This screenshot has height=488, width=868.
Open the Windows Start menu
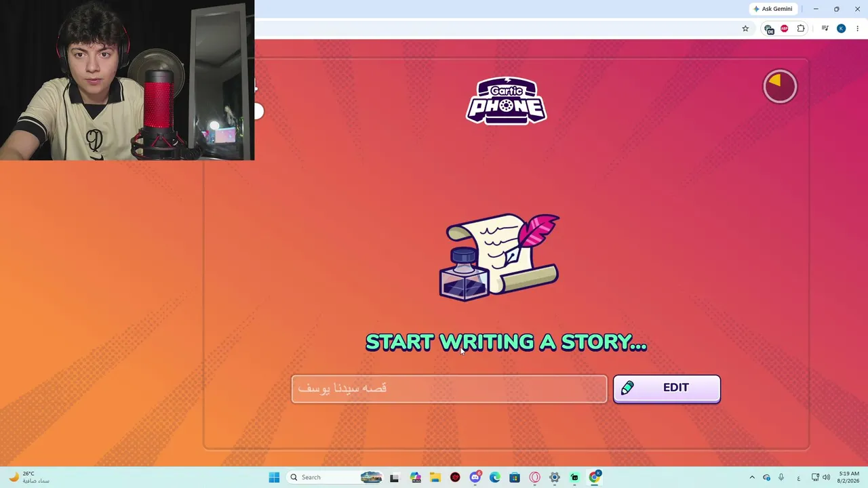(274, 477)
